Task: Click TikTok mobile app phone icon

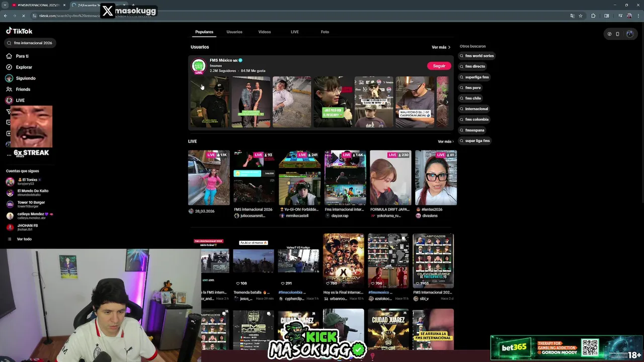Action: (x=618, y=34)
